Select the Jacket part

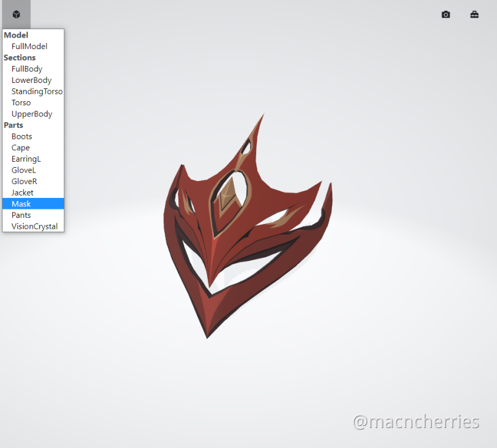coord(22,193)
